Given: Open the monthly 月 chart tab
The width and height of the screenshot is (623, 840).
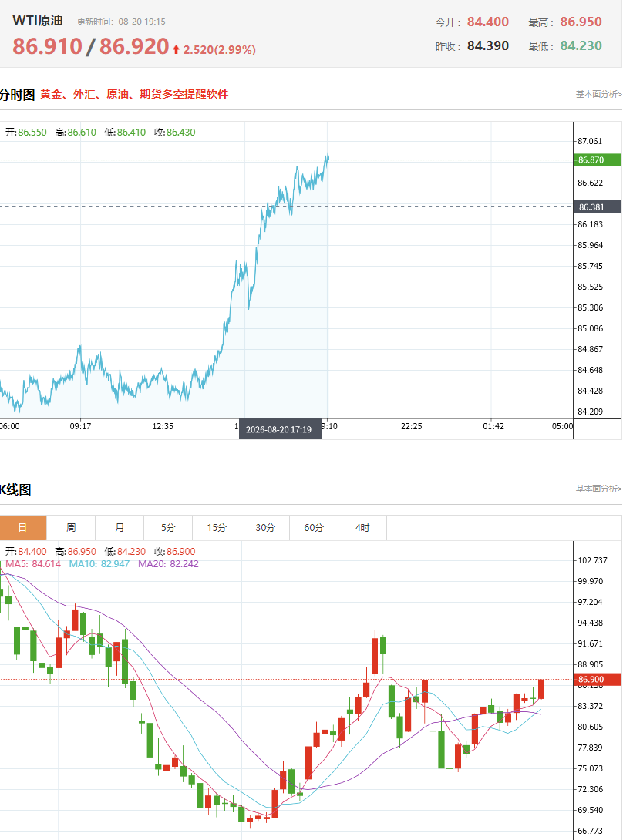Looking at the screenshot, I should coord(120,528).
